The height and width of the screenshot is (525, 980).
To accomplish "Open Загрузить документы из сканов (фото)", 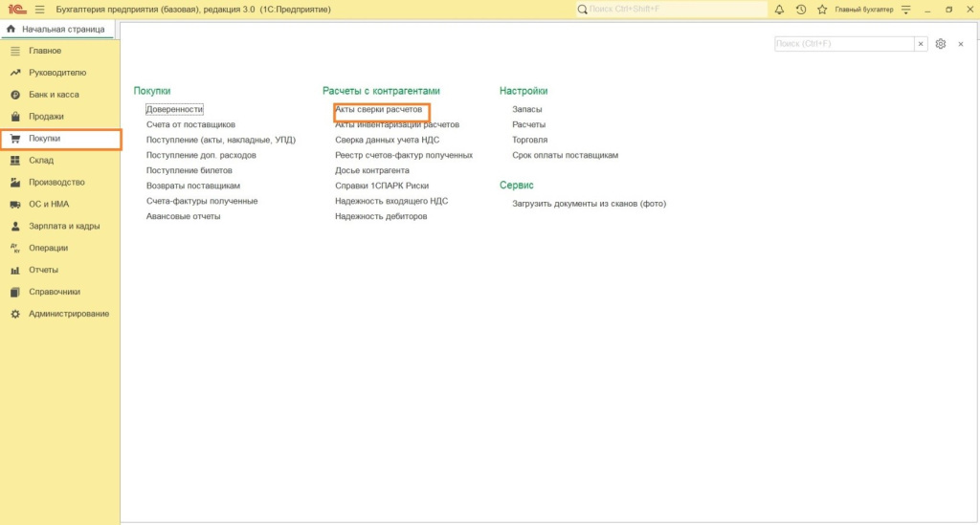I will pyautogui.click(x=589, y=204).
